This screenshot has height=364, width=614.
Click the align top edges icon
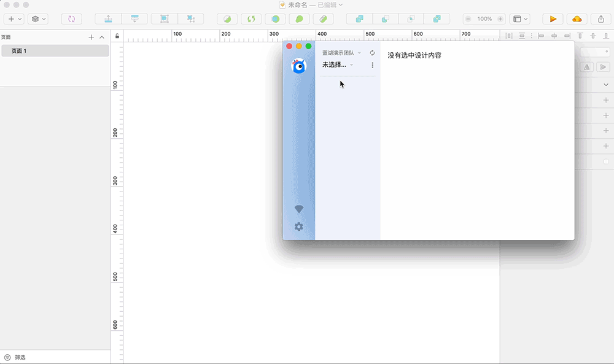click(x=580, y=36)
